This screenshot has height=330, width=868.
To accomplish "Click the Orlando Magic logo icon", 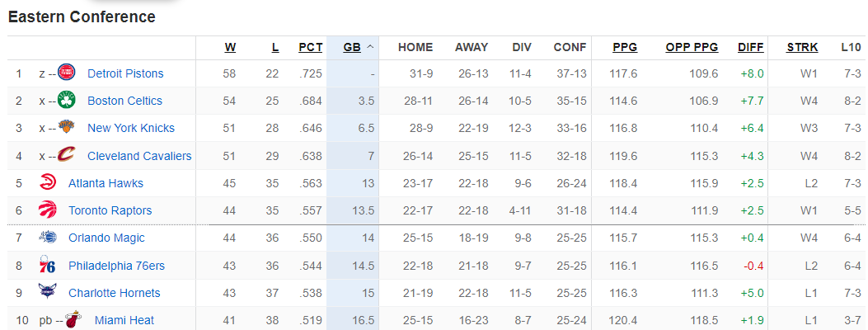I will [47, 238].
